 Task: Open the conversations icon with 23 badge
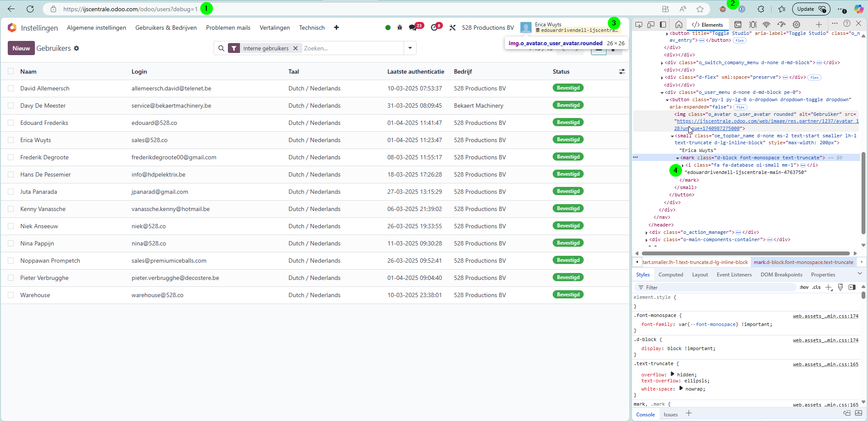click(x=413, y=28)
